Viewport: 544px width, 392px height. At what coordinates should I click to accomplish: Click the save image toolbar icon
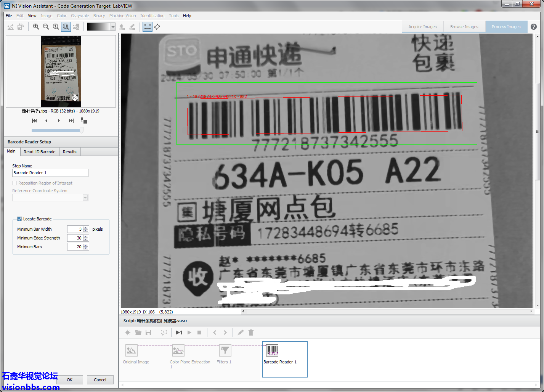[21, 27]
